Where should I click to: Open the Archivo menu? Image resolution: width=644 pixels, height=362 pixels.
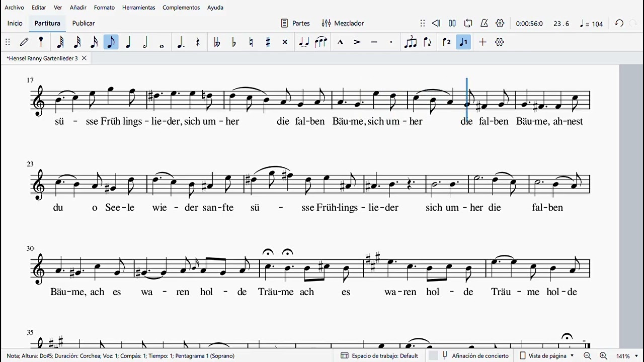15,8
